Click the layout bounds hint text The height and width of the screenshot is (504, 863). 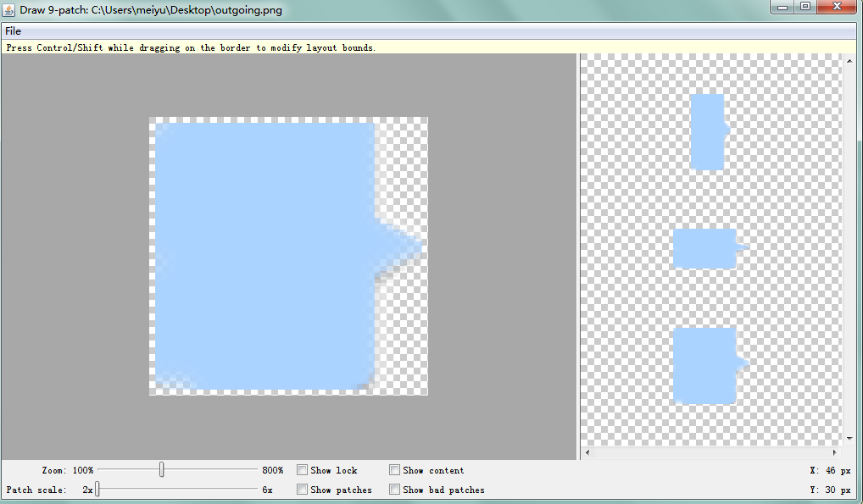191,48
